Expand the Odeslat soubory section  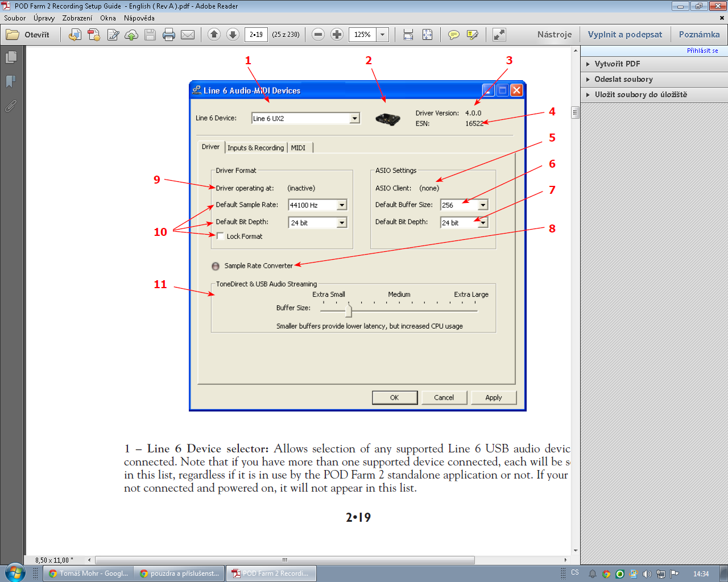(654, 79)
